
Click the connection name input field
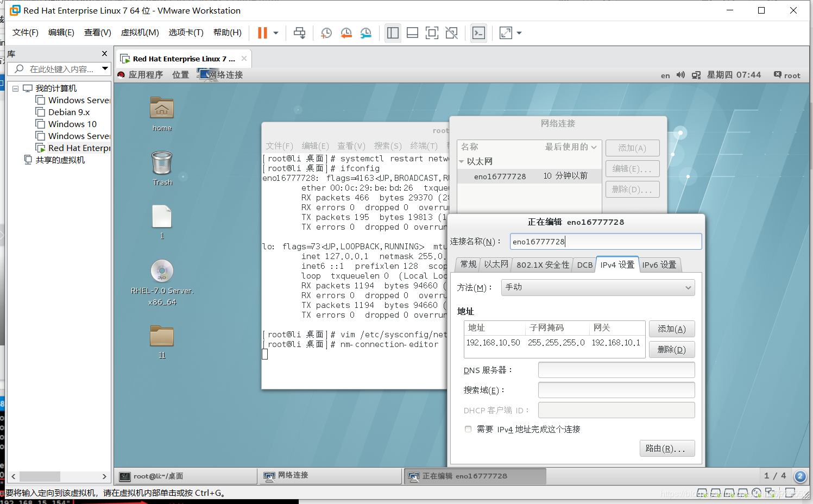(606, 242)
